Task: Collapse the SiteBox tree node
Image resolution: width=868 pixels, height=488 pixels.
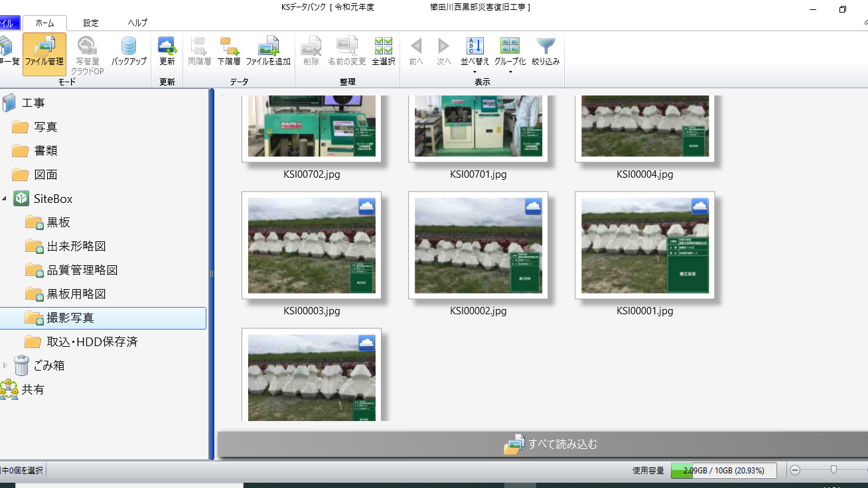Action: [5, 199]
